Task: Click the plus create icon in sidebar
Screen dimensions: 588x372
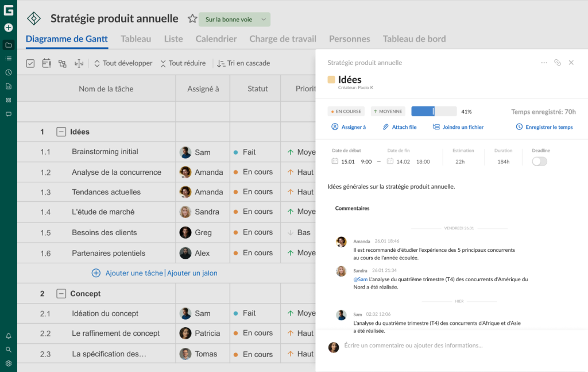Action: [x=8, y=28]
